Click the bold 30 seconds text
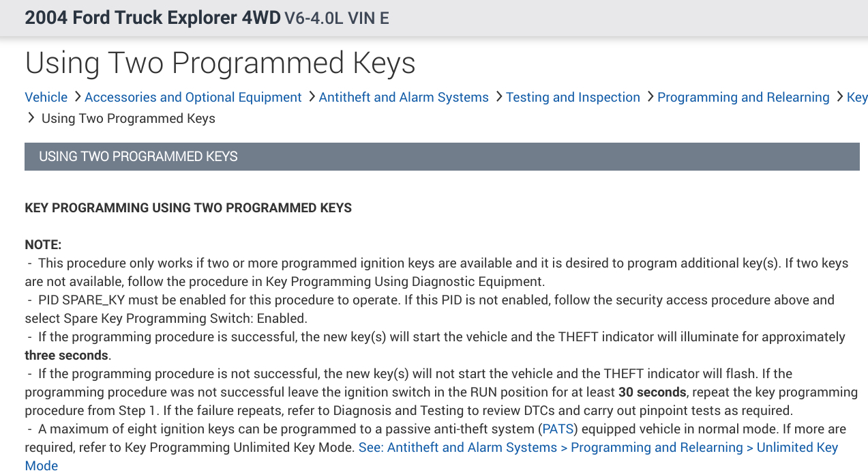This screenshot has width=868, height=473. click(652, 392)
